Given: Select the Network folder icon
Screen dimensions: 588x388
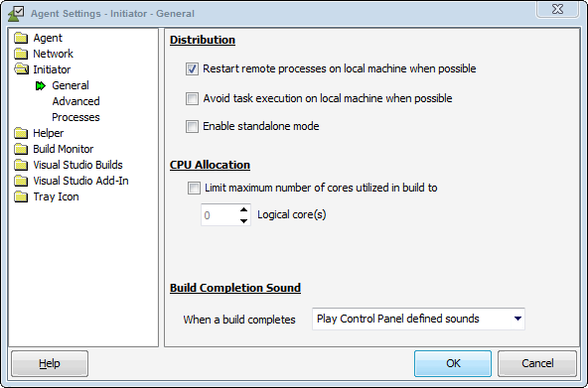Looking at the screenshot, I should click(21, 54).
